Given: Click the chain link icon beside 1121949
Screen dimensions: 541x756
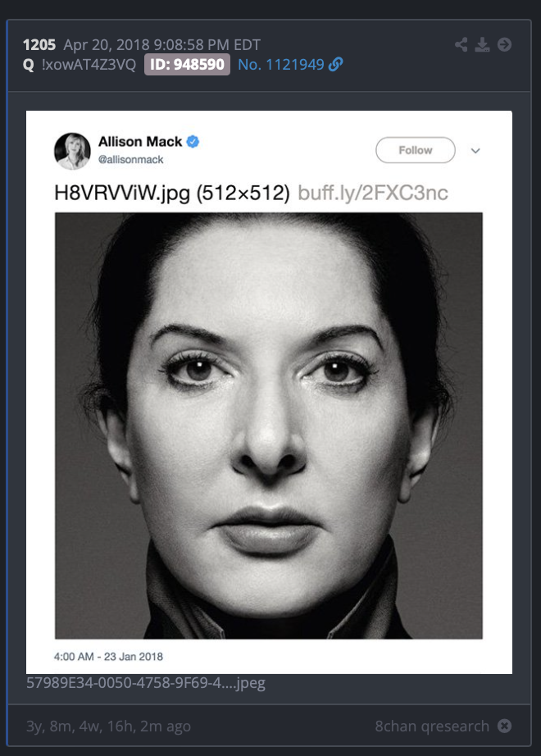Looking at the screenshot, I should click(x=335, y=64).
